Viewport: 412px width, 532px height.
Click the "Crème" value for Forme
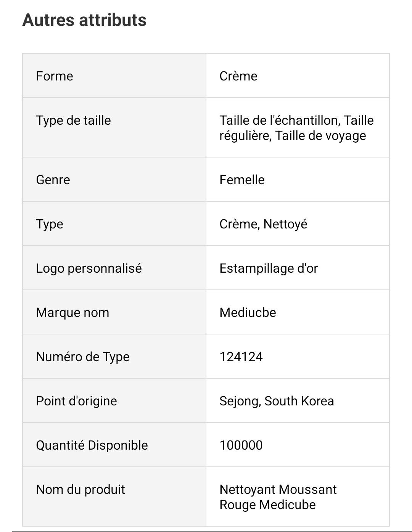point(238,76)
